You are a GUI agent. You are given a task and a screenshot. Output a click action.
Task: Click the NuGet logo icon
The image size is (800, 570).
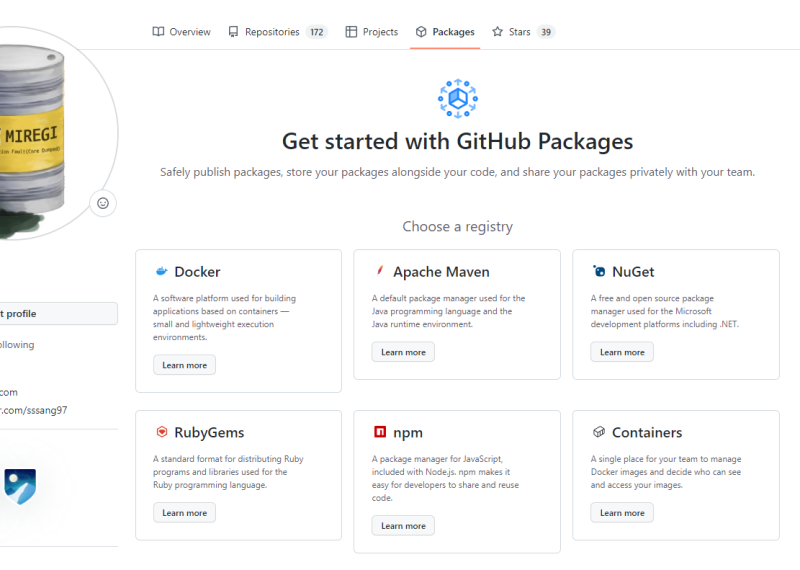click(598, 272)
